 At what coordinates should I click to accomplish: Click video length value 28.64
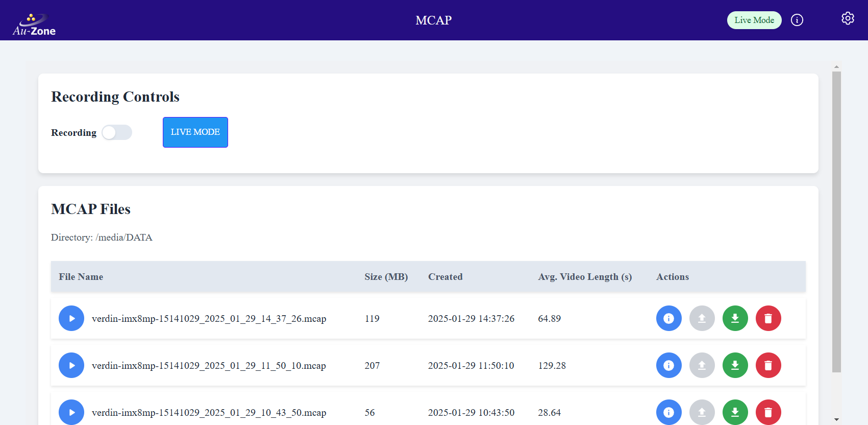point(550,413)
